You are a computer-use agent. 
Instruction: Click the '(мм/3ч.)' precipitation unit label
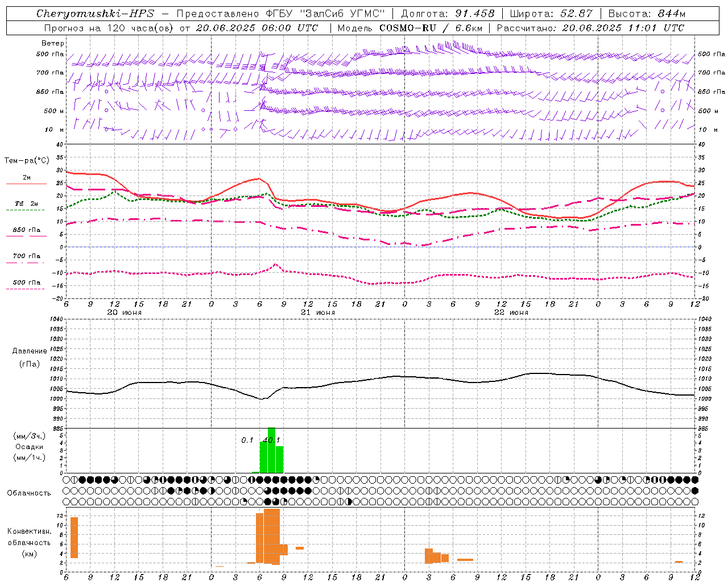tap(30, 436)
